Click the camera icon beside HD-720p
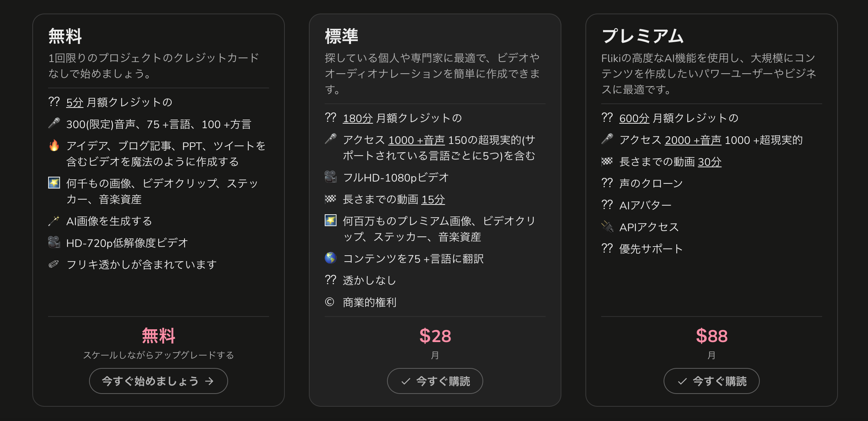Viewport: 868px width, 421px height. pos(54,242)
